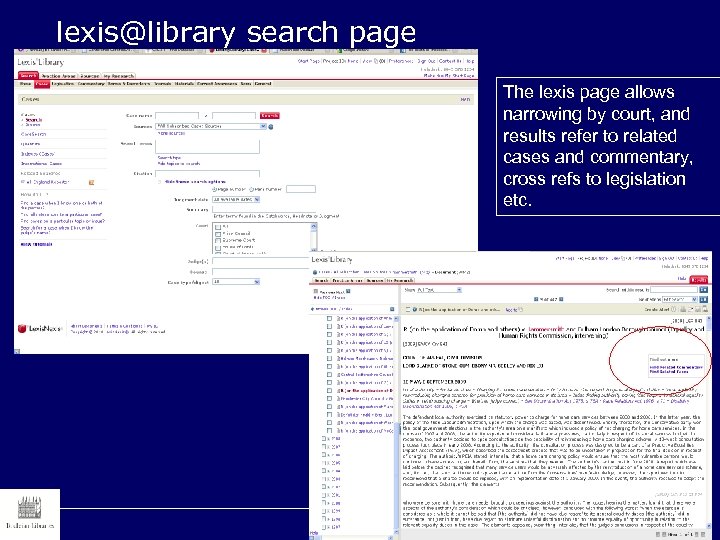The width and height of the screenshot is (720, 540).
Task: Tick the Supreme Court checkbox
Action: coord(218,241)
